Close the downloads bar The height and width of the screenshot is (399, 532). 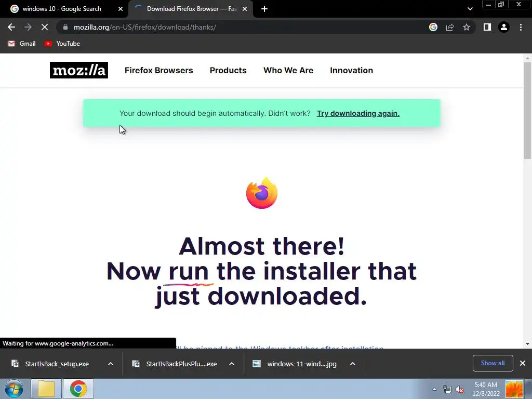pyautogui.click(x=523, y=363)
